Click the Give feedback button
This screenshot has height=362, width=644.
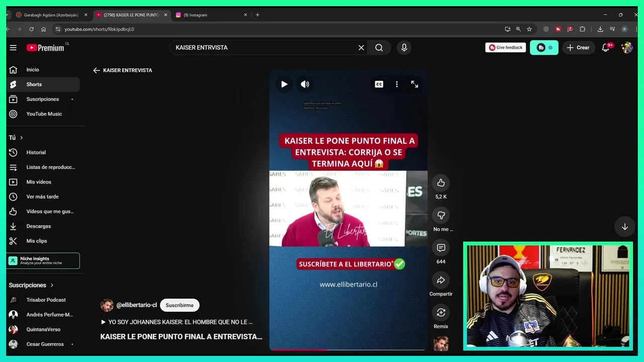[x=506, y=47]
